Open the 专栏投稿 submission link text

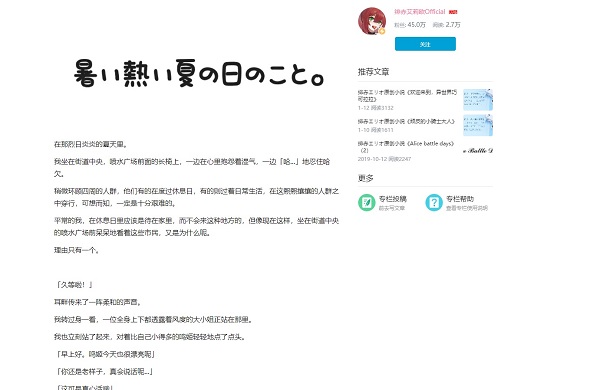392,199
